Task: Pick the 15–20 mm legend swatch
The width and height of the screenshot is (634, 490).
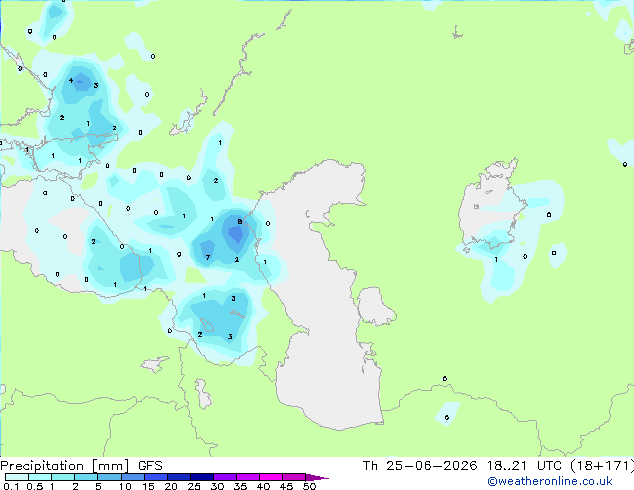Action: click(156, 477)
